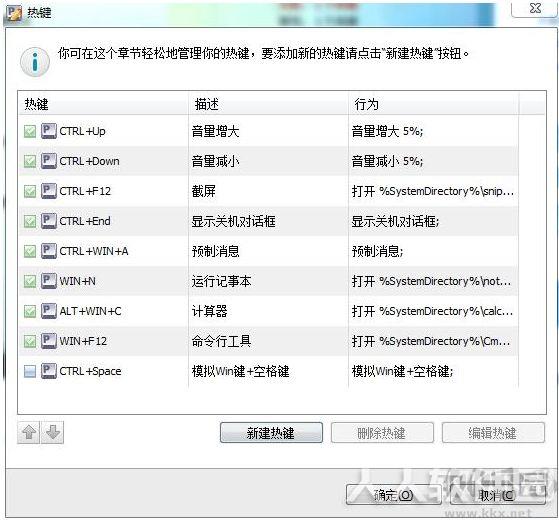Move selected hotkey down with arrow button
The height and width of the screenshot is (520, 559).
click(x=52, y=432)
